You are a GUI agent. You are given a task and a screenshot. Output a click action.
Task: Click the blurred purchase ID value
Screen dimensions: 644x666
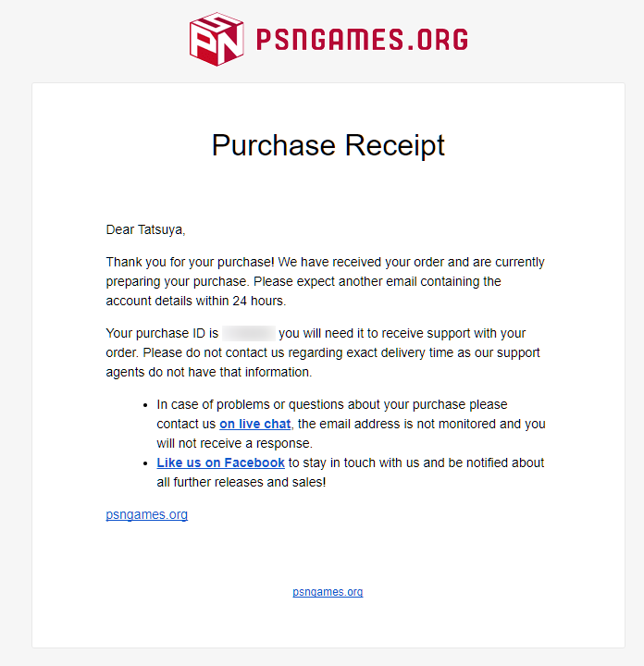click(249, 333)
